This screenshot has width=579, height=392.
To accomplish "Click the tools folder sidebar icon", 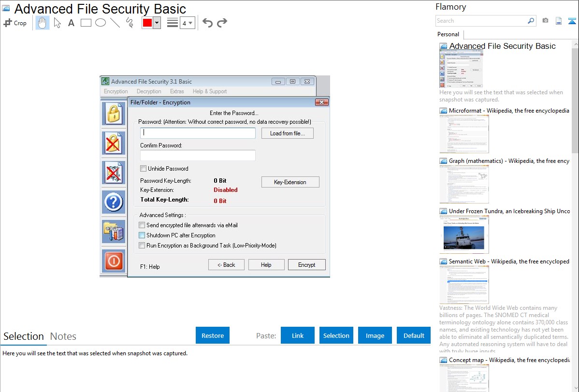I will (x=114, y=232).
